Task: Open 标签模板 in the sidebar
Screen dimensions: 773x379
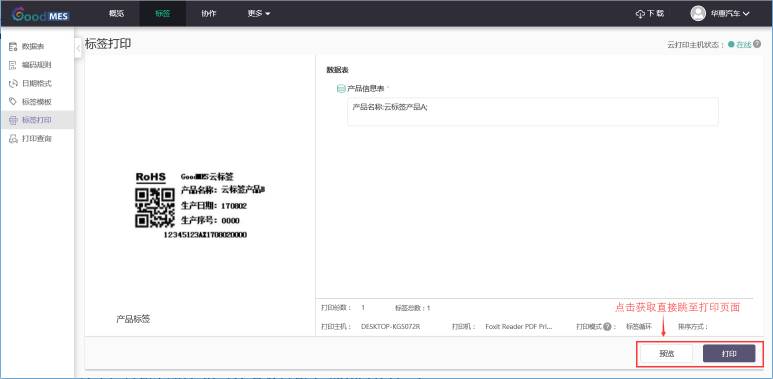Action: tap(37, 102)
